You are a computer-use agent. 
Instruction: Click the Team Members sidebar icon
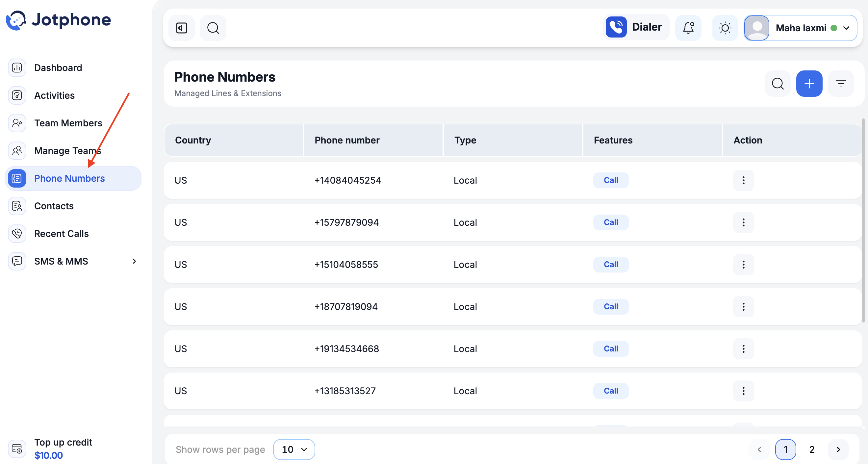click(x=17, y=123)
